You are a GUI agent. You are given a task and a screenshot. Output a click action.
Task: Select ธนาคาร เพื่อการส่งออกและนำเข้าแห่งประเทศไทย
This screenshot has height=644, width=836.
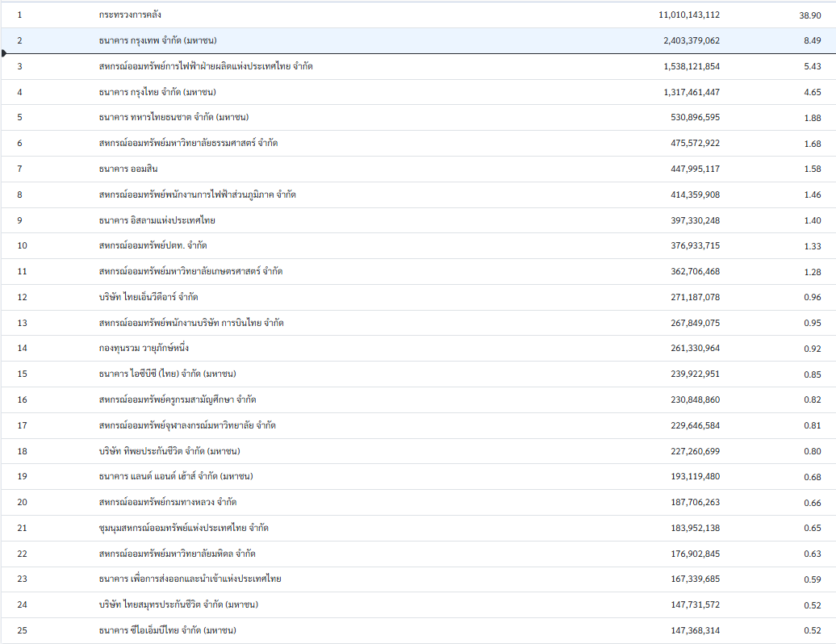coord(190,579)
